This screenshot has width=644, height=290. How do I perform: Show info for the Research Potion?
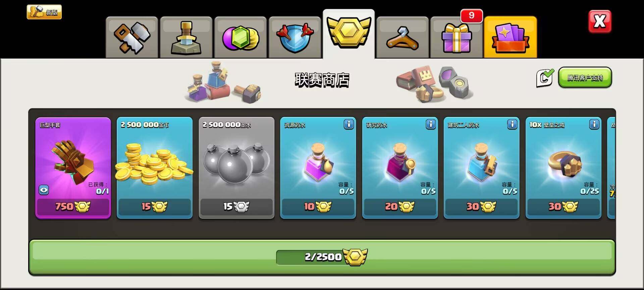pos(431,125)
